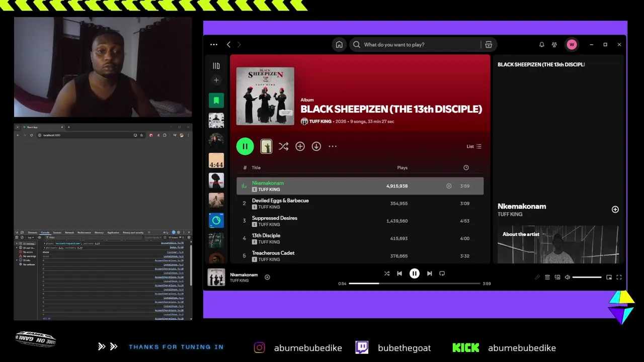Add Nkemakonam to Liked Songs from track row
This screenshot has height=362, width=644.
(449, 186)
